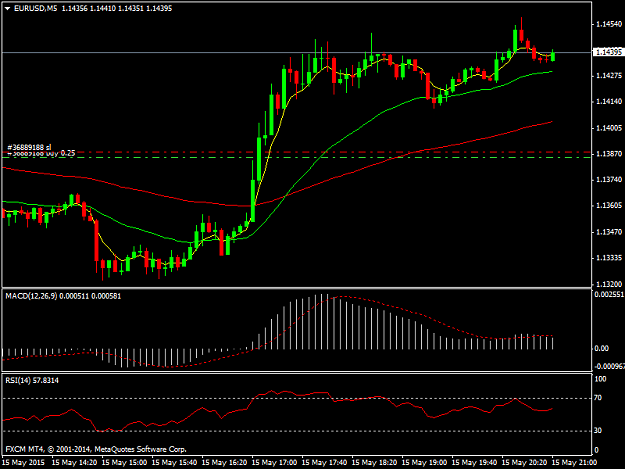The height and width of the screenshot is (469, 625).
Task: Click the 15 May 2015 date label
Action: tap(23, 463)
